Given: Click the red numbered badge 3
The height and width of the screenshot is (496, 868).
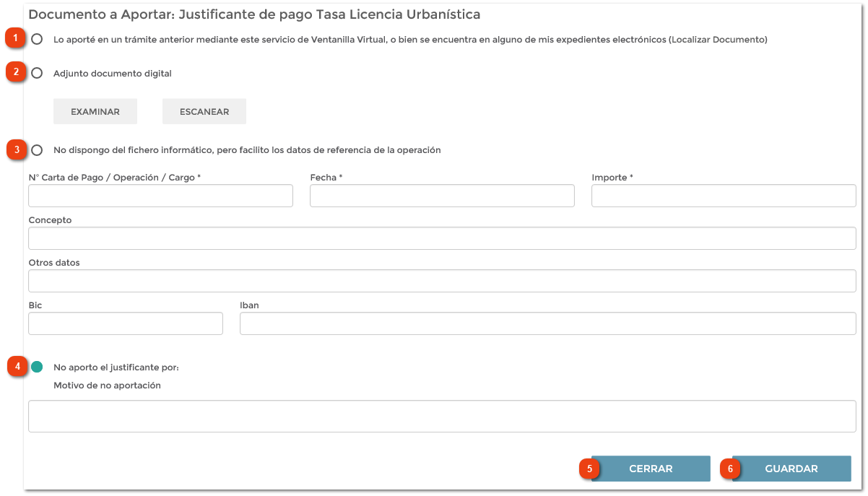Looking at the screenshot, I should [14, 149].
